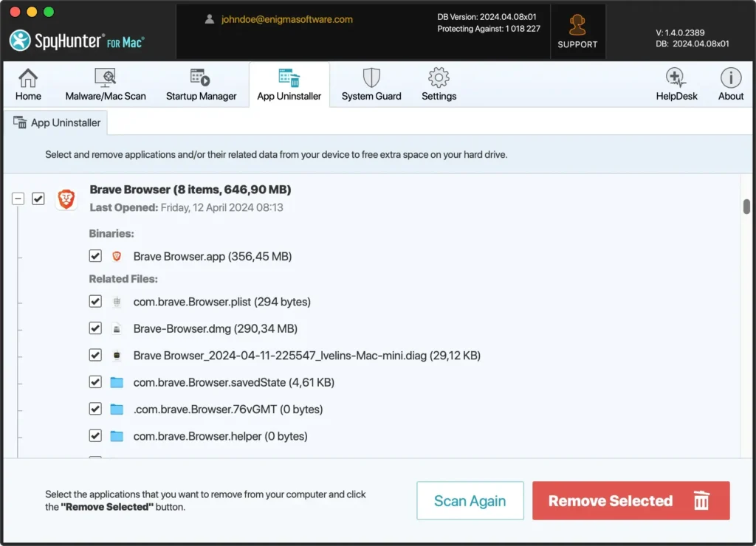Open HelpDesk icon
Viewport: 756px width, 546px height.
(676, 77)
